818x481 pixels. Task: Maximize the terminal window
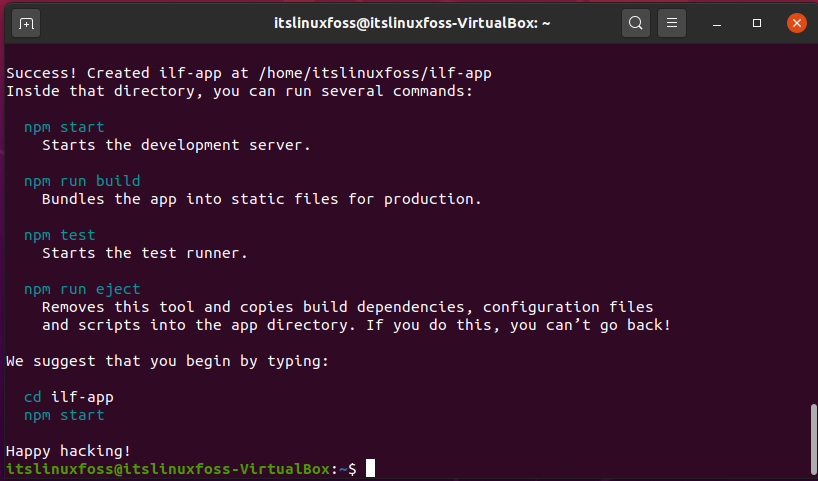pyautogui.click(x=757, y=23)
